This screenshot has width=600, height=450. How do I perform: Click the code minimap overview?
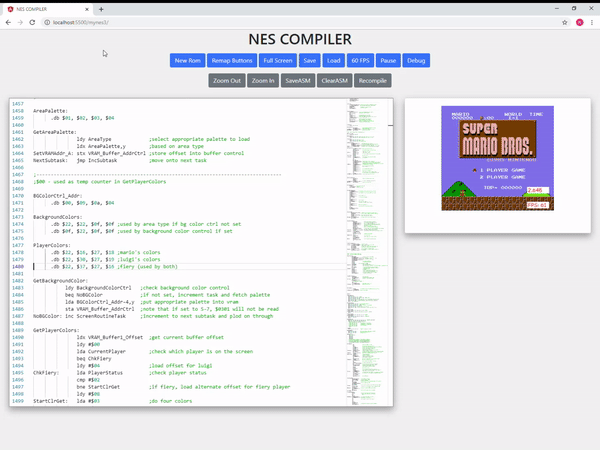point(367,252)
